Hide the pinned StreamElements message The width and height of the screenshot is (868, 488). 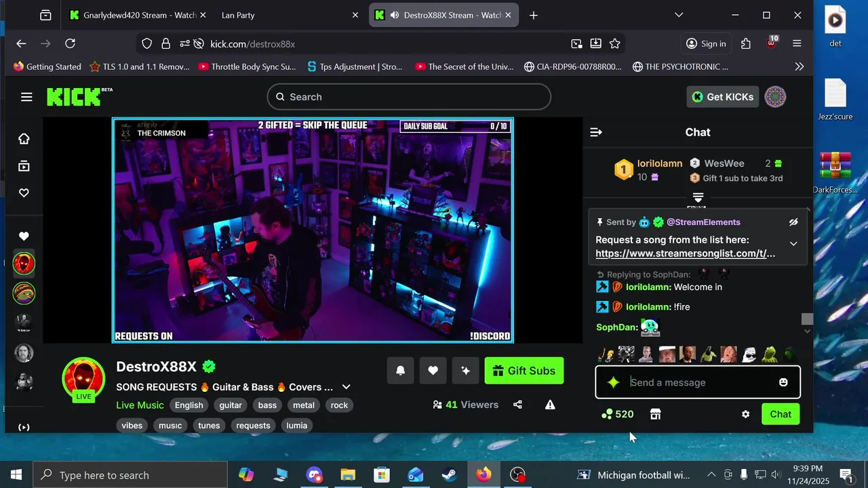coord(793,222)
